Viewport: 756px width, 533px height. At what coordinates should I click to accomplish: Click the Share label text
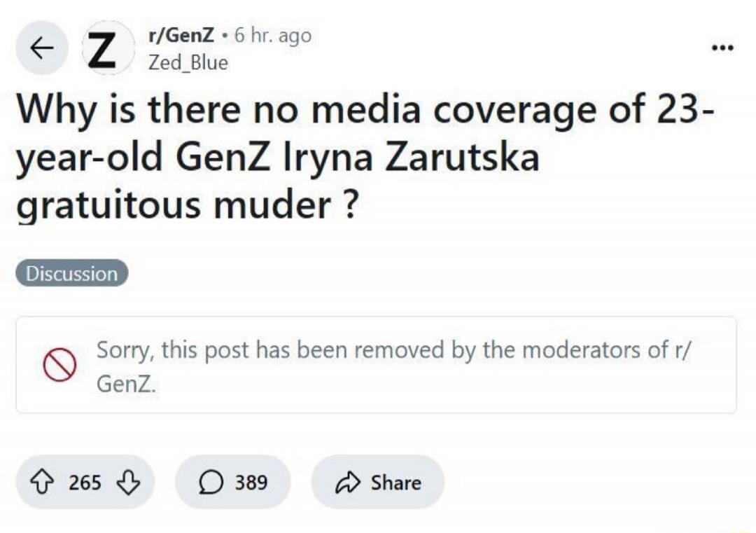[x=395, y=483]
